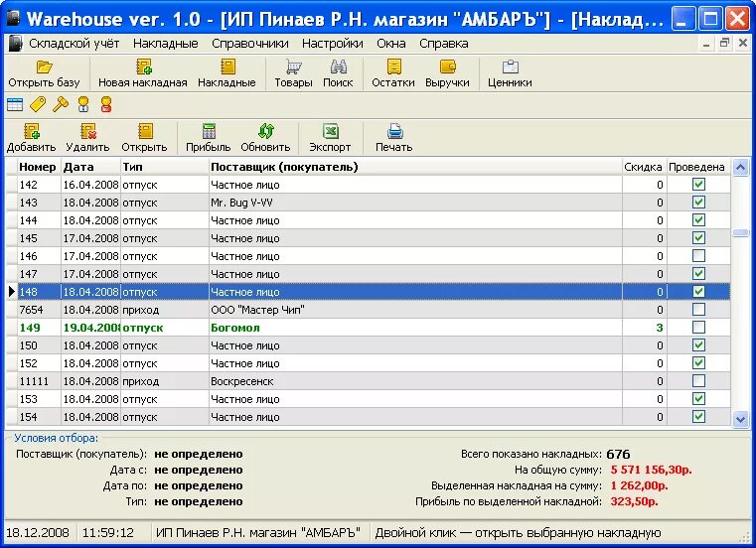
Task: Click the Экспорт Excel icon
Action: 330,131
